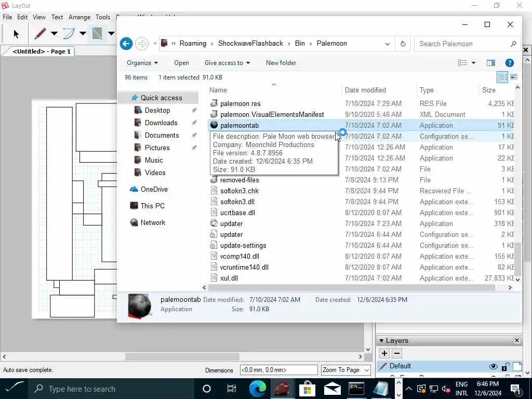Expand the recent locations dropdown

pyautogui.click(x=155, y=44)
